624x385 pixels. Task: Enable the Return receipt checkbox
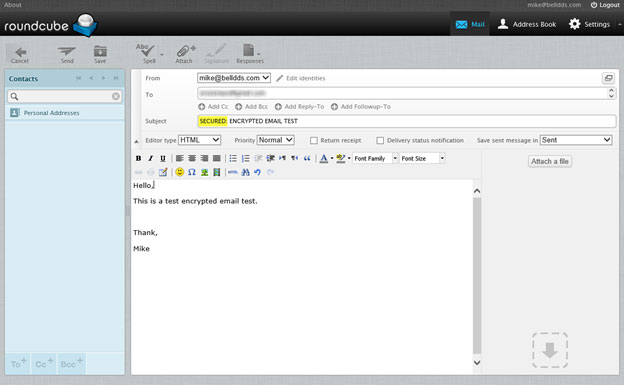(314, 141)
